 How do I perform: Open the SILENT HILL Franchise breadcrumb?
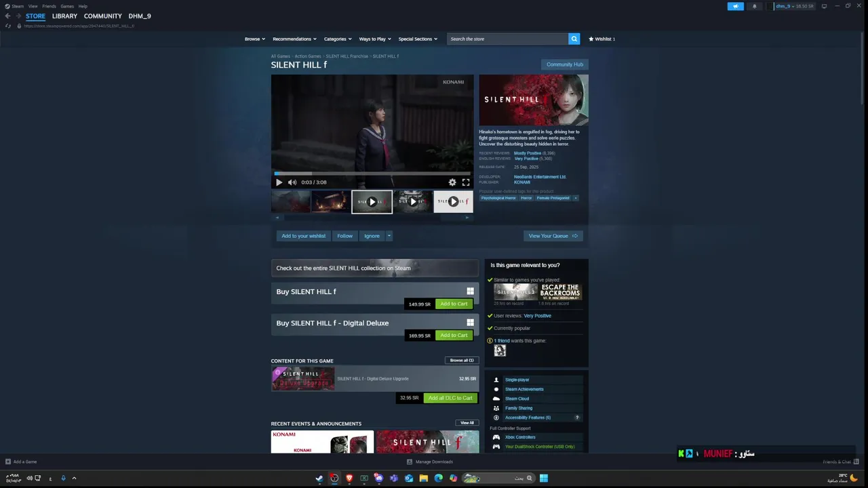pos(347,56)
